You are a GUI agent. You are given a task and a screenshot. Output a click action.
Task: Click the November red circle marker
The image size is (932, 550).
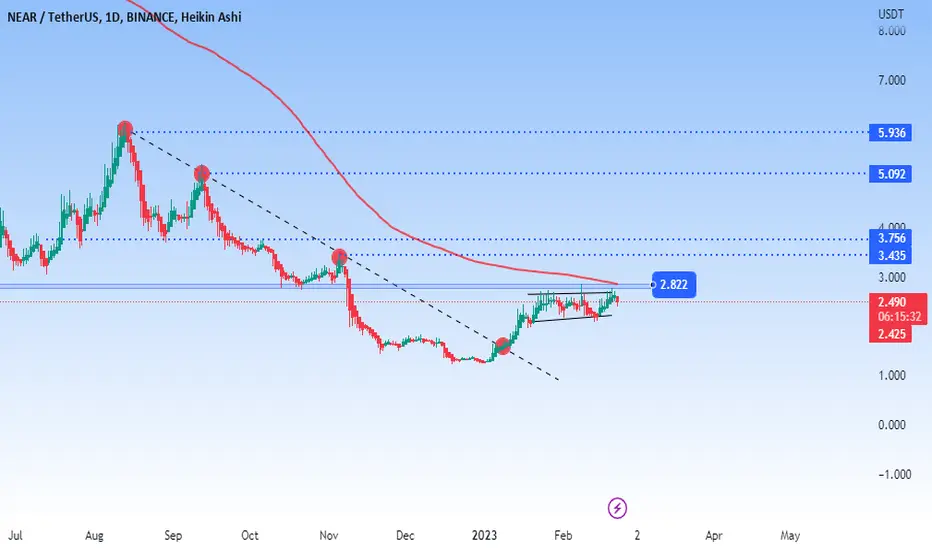(339, 257)
